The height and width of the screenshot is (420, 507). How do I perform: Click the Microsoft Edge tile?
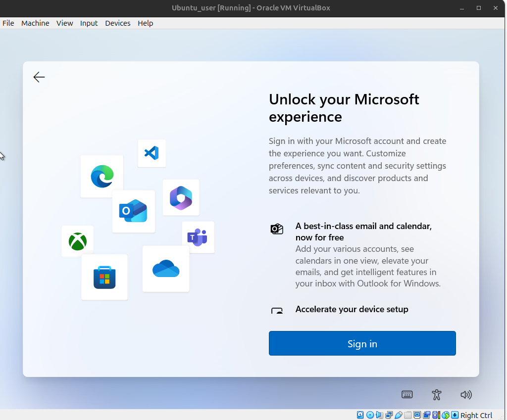102,177
